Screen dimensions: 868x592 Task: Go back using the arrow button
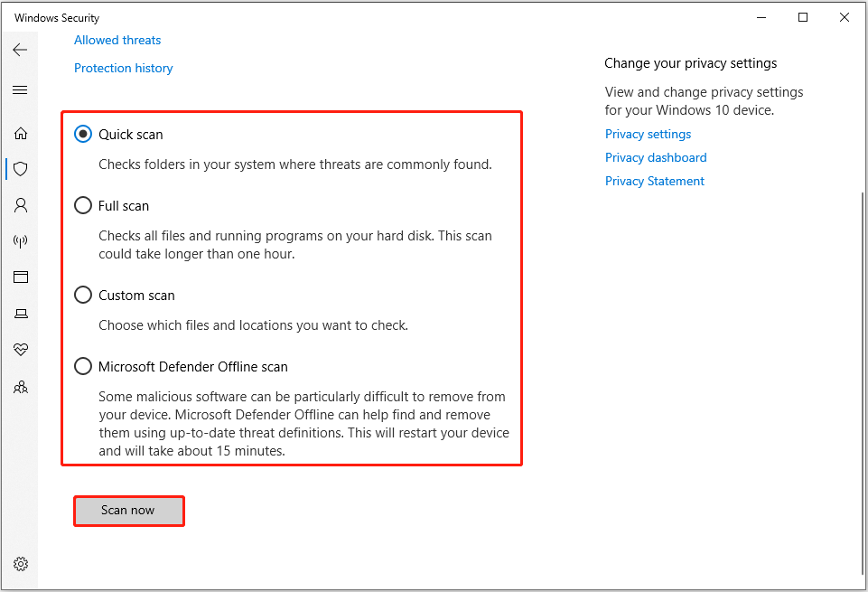(20, 50)
